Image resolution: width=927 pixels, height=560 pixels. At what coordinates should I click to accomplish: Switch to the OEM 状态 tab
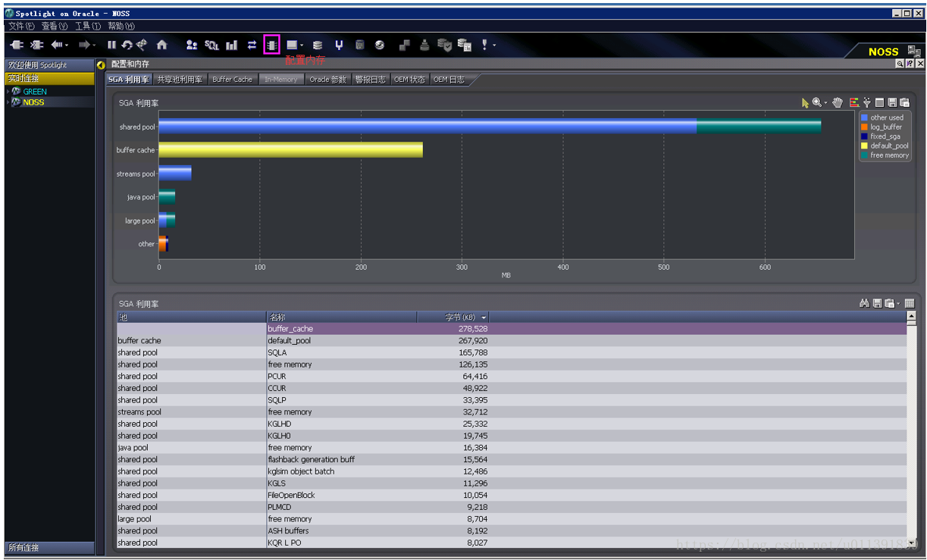point(410,79)
